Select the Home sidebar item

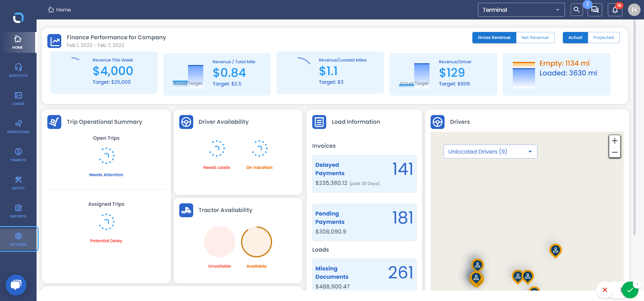coord(18,42)
